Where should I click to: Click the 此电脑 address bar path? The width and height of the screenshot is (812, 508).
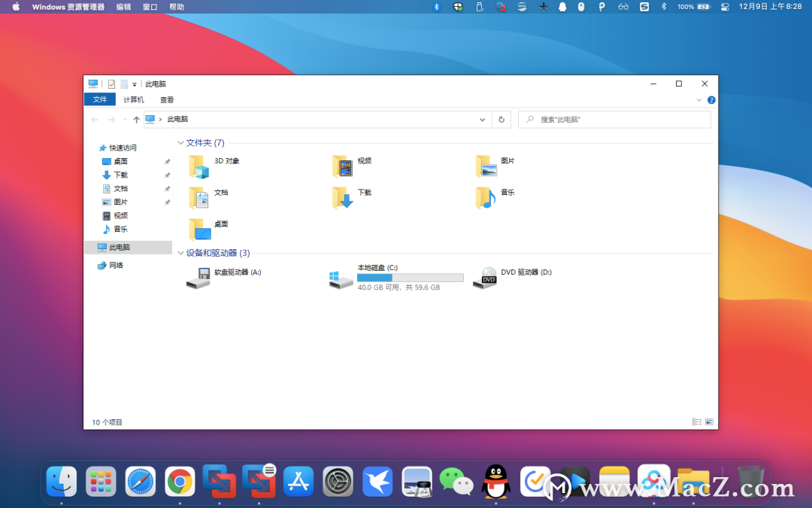pyautogui.click(x=177, y=119)
